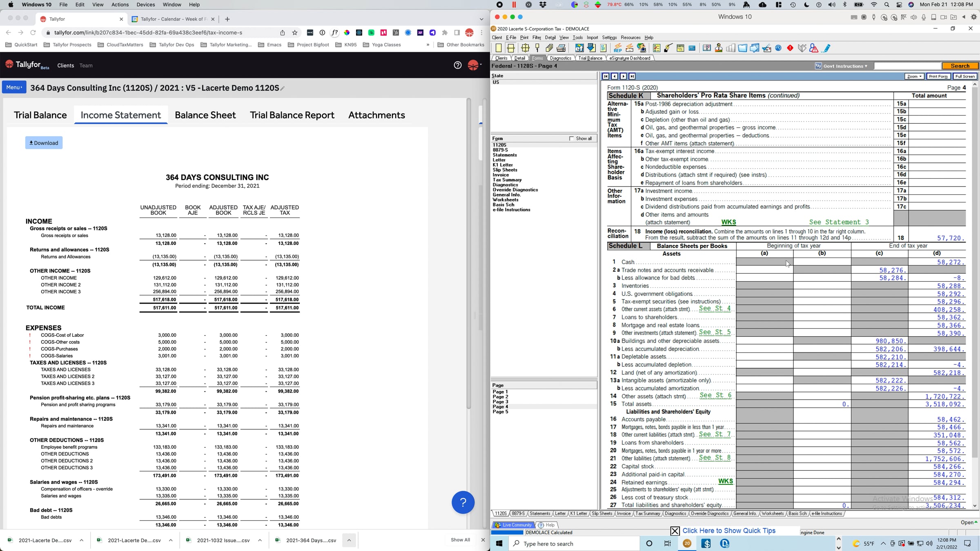Click the checklist icon in Lacerte toolbar
980x551 pixels.
pos(657,48)
